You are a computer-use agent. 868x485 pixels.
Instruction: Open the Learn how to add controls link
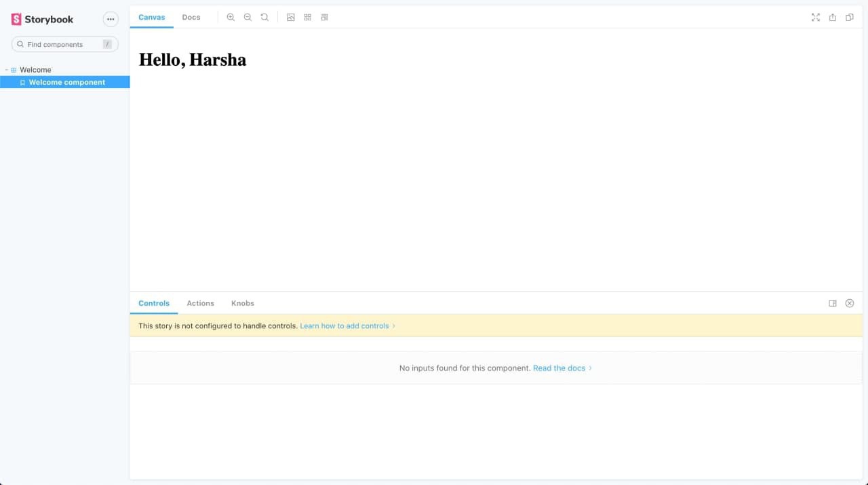(x=344, y=326)
